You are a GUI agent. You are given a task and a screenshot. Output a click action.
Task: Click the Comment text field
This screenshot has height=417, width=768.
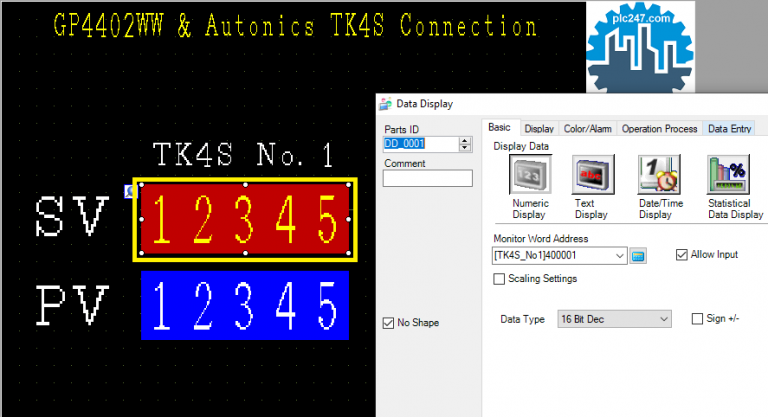[428, 178]
